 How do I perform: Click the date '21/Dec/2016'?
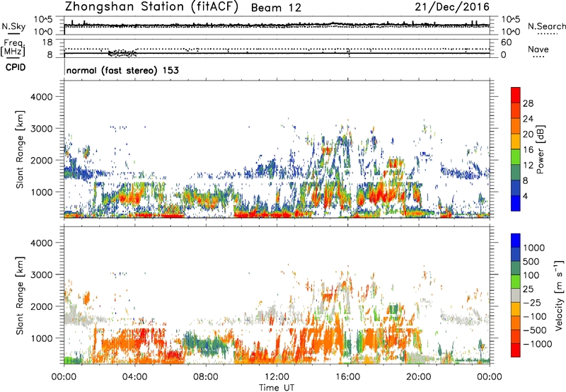coord(452,6)
